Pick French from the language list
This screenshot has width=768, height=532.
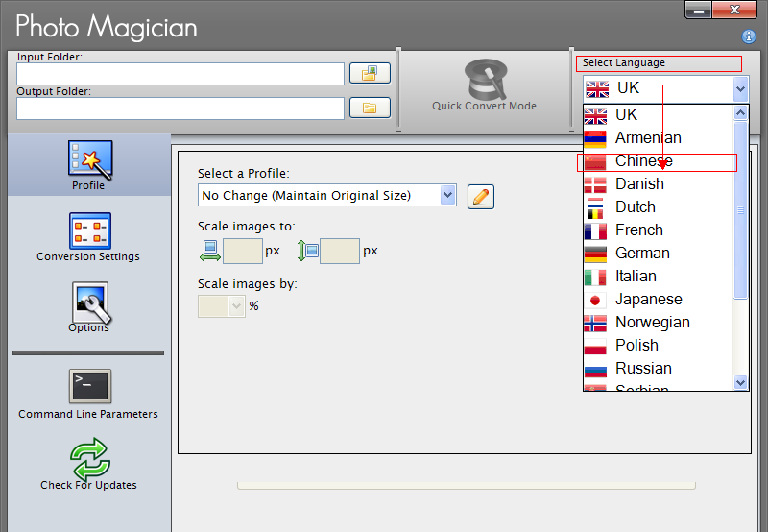pos(638,230)
